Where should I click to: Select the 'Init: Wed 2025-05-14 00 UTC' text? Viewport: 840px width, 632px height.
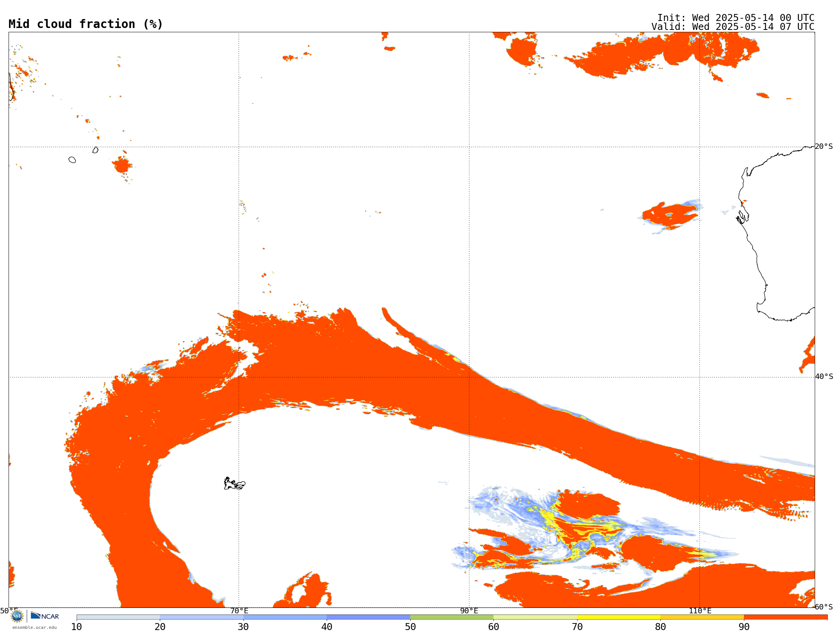point(736,18)
